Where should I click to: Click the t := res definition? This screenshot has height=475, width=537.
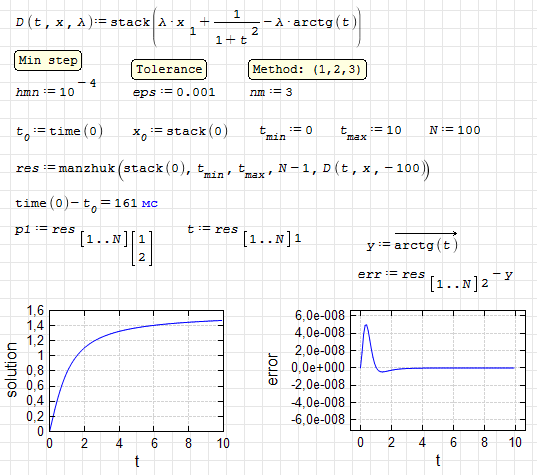[245, 235]
